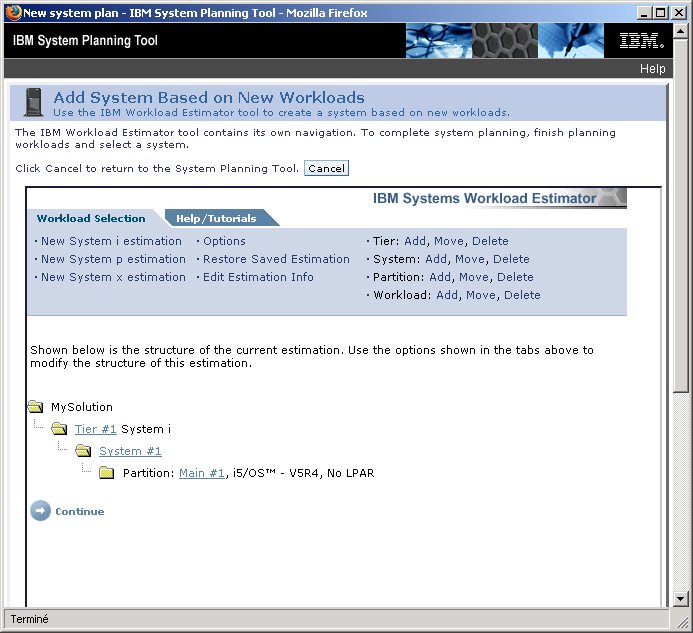Screen dimensions: 693x633
Task: Click the Continue text link
Action: pyautogui.click(x=80, y=511)
